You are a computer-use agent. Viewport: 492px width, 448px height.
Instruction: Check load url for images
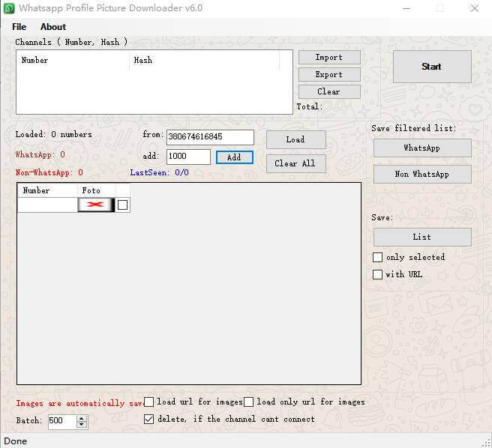pyautogui.click(x=148, y=402)
